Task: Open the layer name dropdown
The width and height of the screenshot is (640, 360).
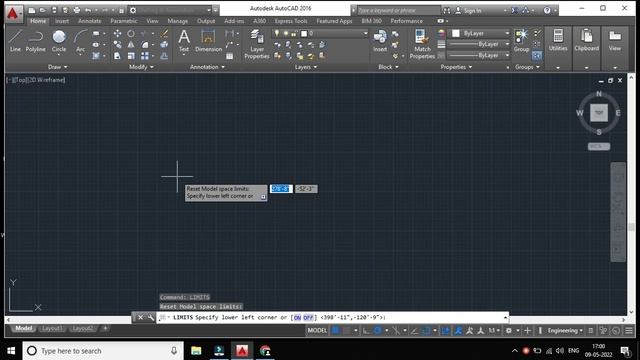Action: [365, 33]
